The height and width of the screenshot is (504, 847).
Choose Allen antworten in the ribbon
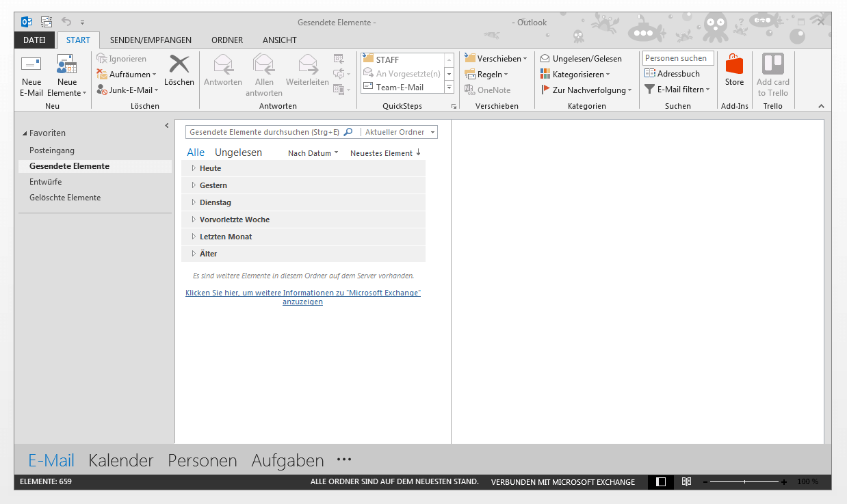click(x=264, y=75)
